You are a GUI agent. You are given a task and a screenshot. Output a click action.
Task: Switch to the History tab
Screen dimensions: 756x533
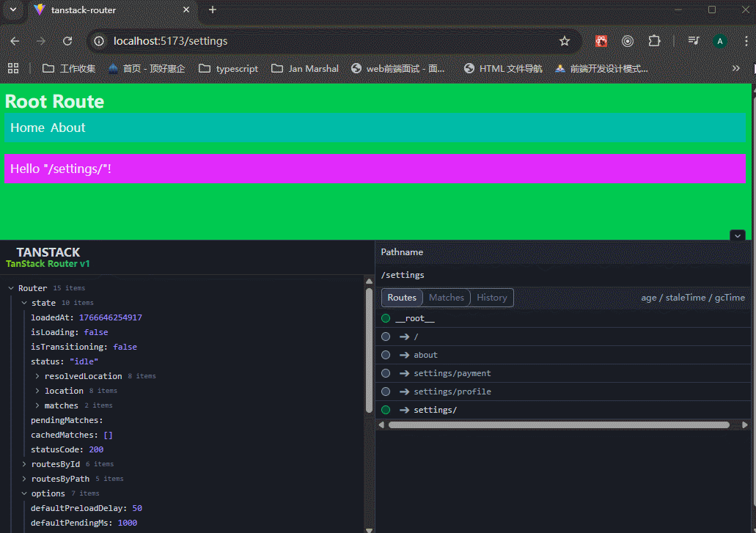(x=491, y=298)
